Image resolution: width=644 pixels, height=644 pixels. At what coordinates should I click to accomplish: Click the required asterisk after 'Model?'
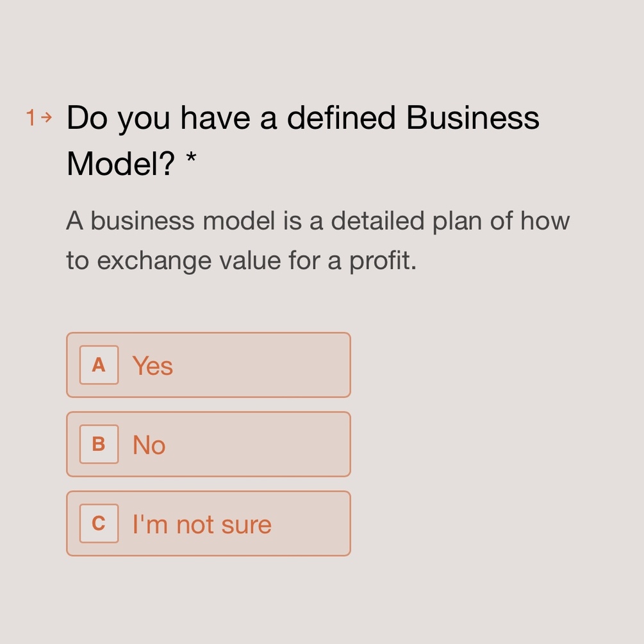pyautogui.click(x=191, y=160)
